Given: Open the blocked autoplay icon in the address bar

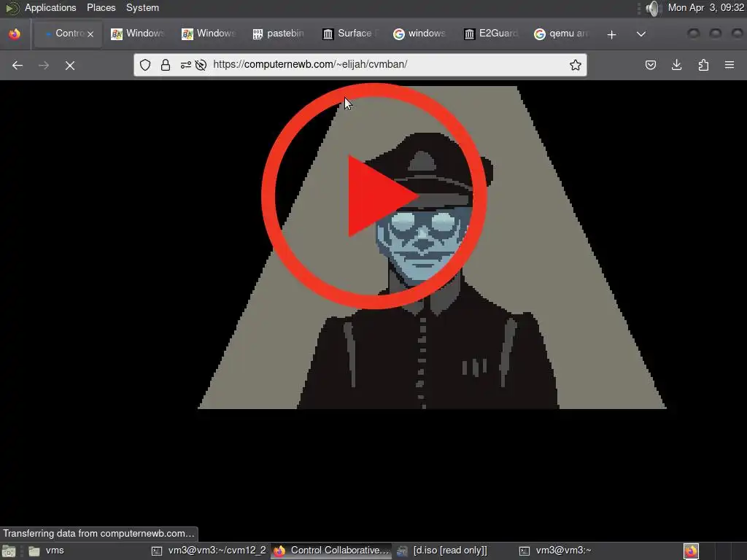Looking at the screenshot, I should tap(201, 65).
